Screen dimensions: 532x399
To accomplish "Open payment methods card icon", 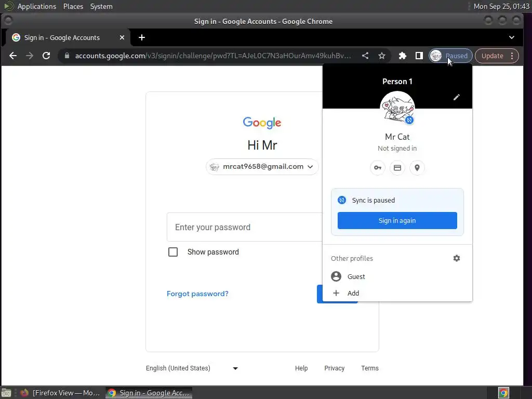I will tap(397, 168).
